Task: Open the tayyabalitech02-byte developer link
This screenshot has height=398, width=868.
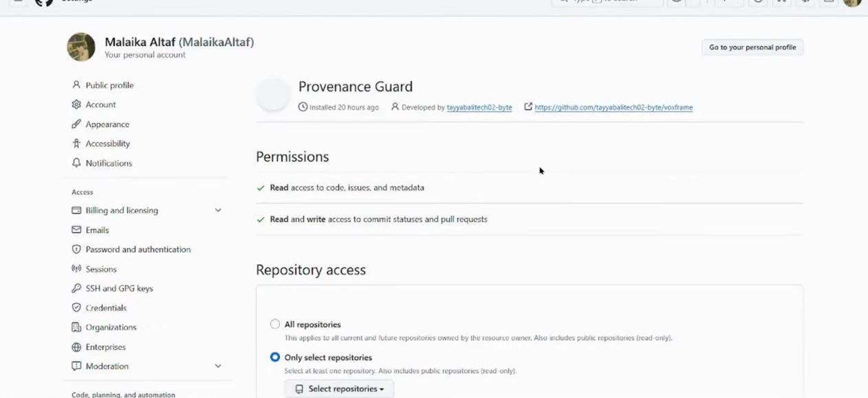Action: point(479,107)
